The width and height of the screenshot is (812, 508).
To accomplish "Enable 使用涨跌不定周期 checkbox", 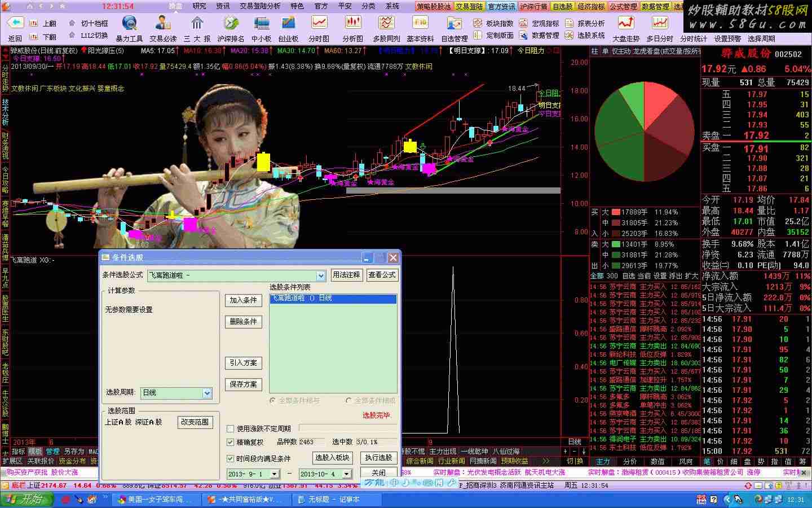I will click(230, 429).
